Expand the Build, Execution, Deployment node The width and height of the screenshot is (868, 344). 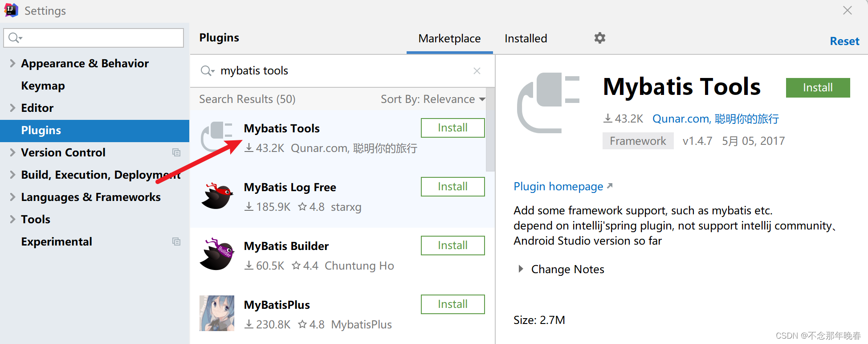[12, 175]
